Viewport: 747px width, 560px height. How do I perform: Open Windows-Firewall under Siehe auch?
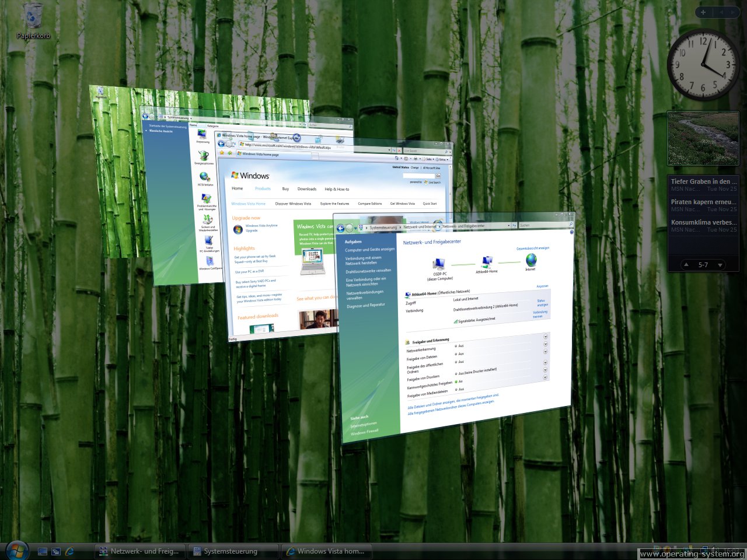pos(365,432)
